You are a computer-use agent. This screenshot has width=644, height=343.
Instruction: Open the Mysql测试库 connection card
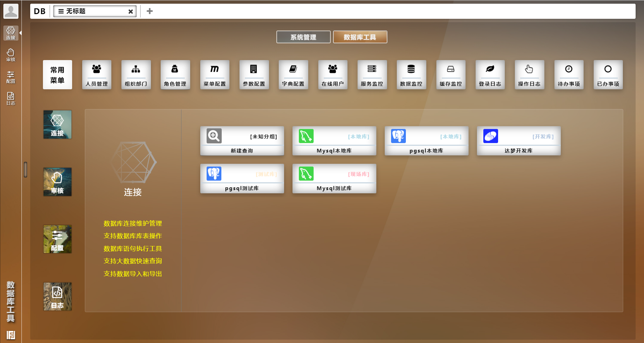pyautogui.click(x=334, y=179)
